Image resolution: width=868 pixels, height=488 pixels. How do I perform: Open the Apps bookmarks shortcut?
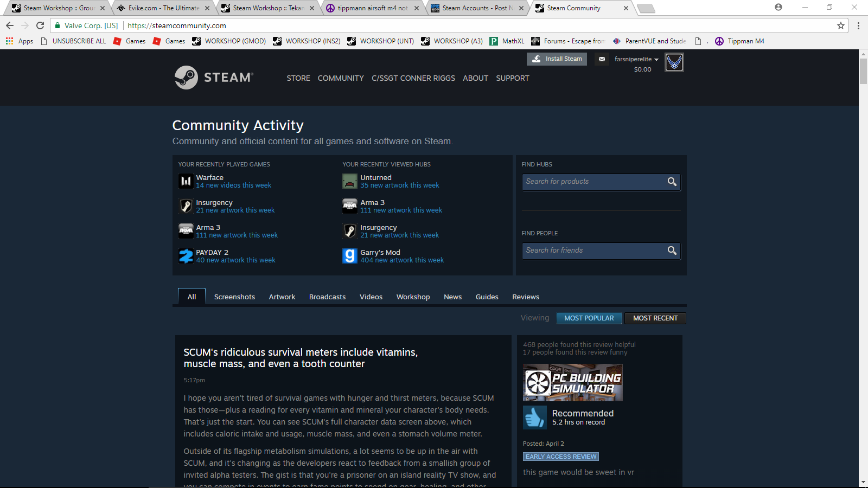(20, 41)
